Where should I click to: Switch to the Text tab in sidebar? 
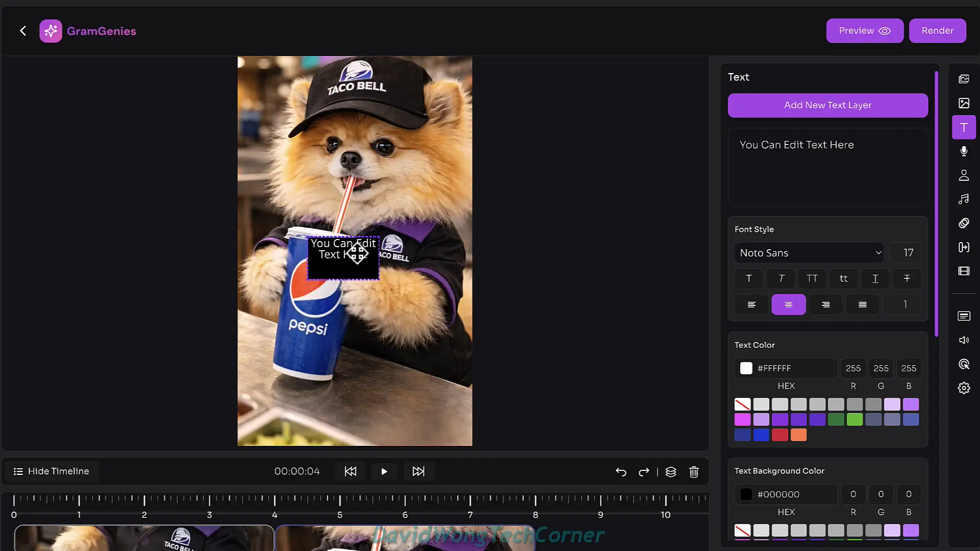tap(964, 128)
